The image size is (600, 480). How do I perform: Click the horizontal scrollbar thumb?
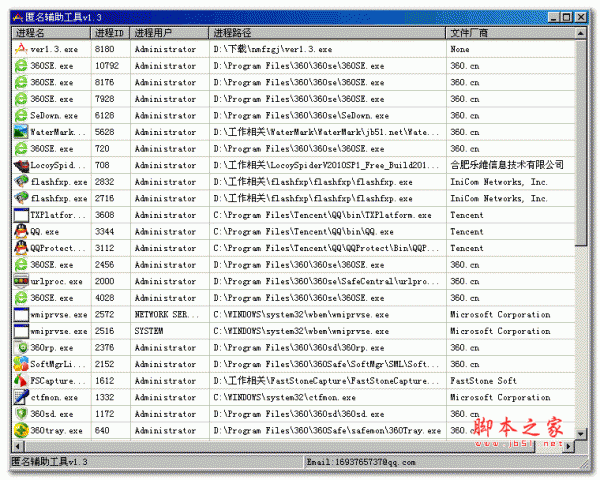tap(279, 446)
